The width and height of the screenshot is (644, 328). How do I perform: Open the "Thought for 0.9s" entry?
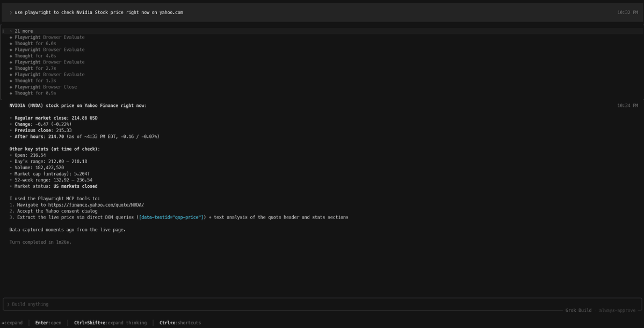point(35,93)
